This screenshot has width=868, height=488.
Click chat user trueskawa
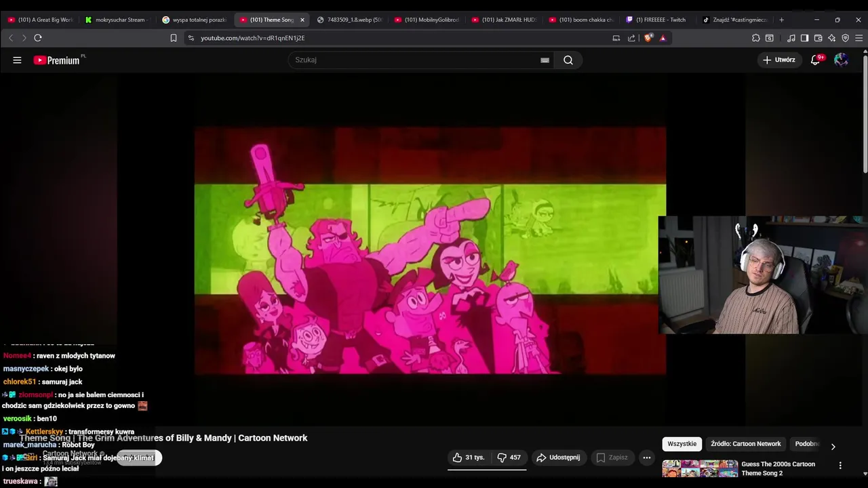[x=20, y=481]
